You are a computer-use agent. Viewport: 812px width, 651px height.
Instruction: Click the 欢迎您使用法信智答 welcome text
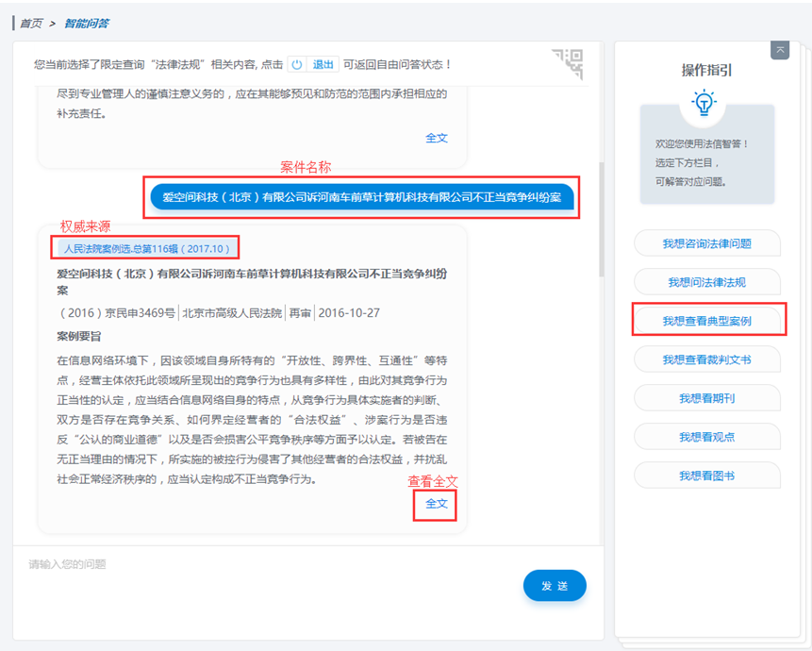coord(702,143)
